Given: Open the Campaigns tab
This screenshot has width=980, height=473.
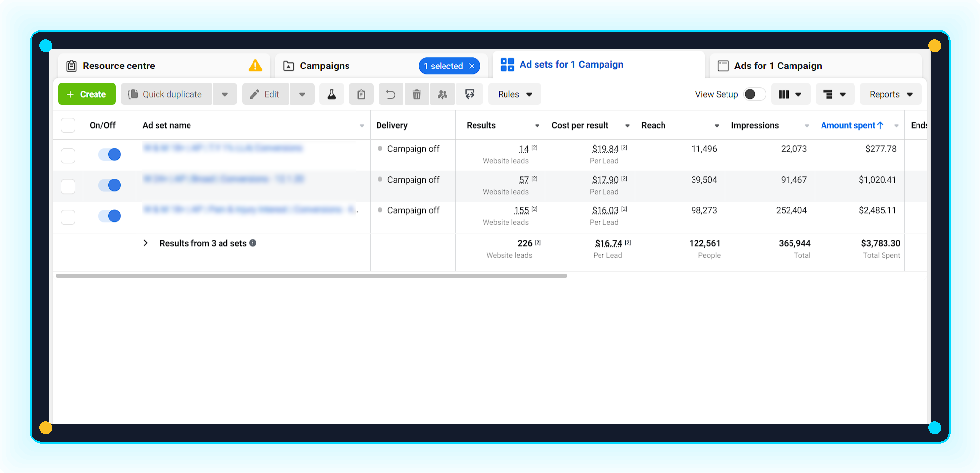Looking at the screenshot, I should (324, 66).
